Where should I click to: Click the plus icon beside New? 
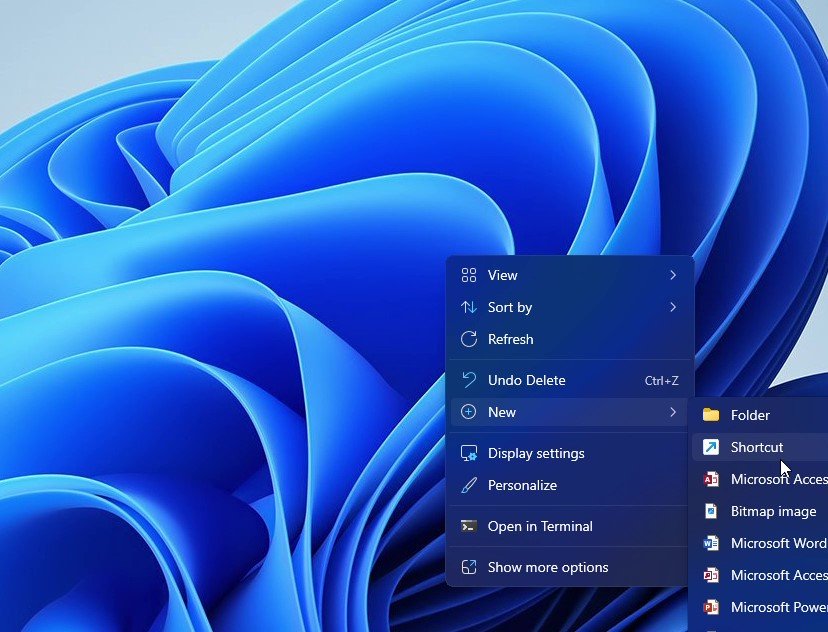click(x=469, y=412)
